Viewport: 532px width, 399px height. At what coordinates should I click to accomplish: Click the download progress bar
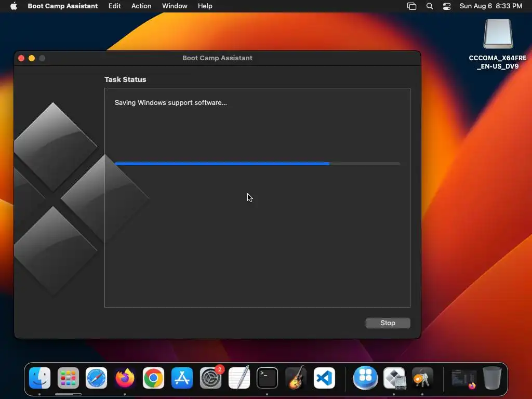tap(258, 164)
